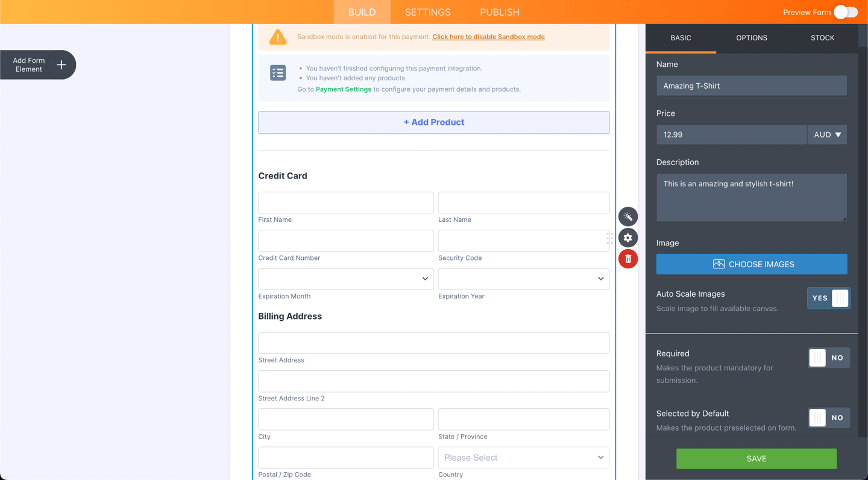This screenshot has width=868, height=480.
Task: Select the STOCK tab in product panel
Action: coord(822,37)
